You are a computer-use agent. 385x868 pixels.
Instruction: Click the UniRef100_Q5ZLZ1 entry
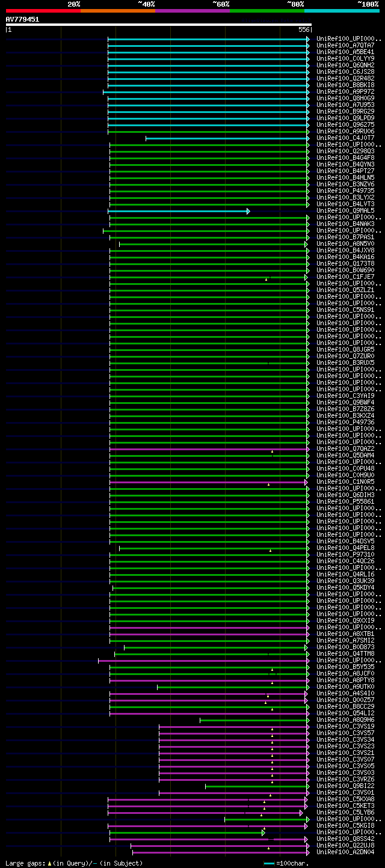pos(345,290)
